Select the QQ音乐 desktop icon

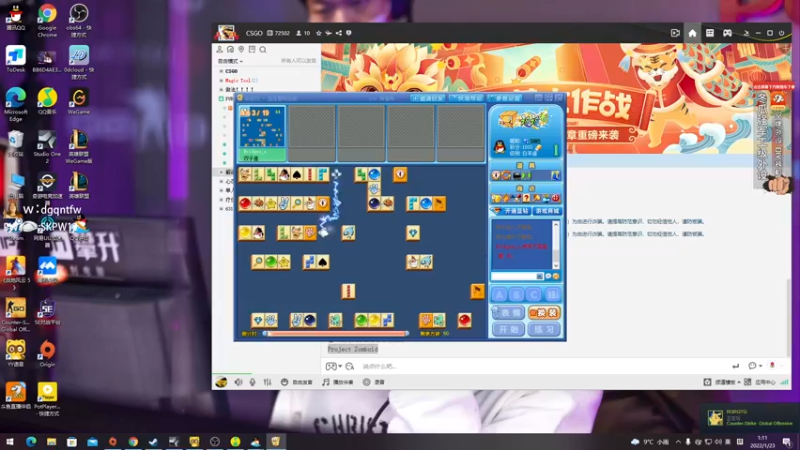[x=47, y=101]
